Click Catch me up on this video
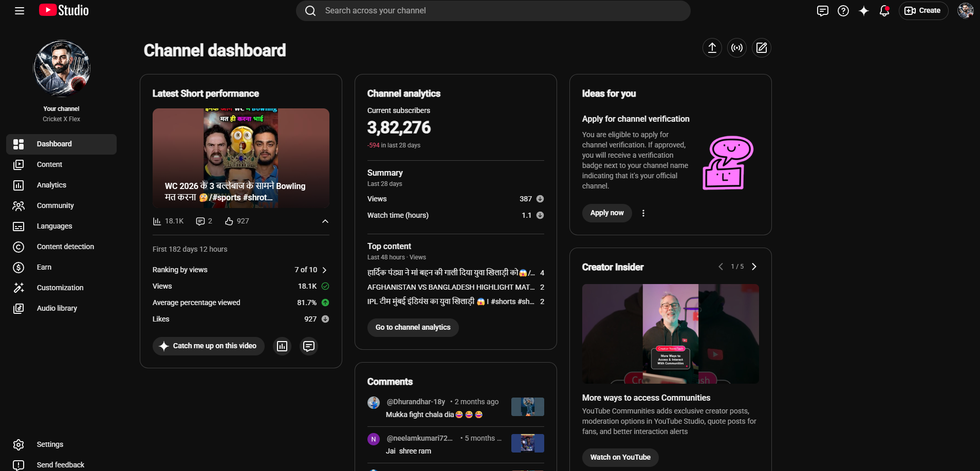Image resolution: width=980 pixels, height=471 pixels. pos(209,346)
